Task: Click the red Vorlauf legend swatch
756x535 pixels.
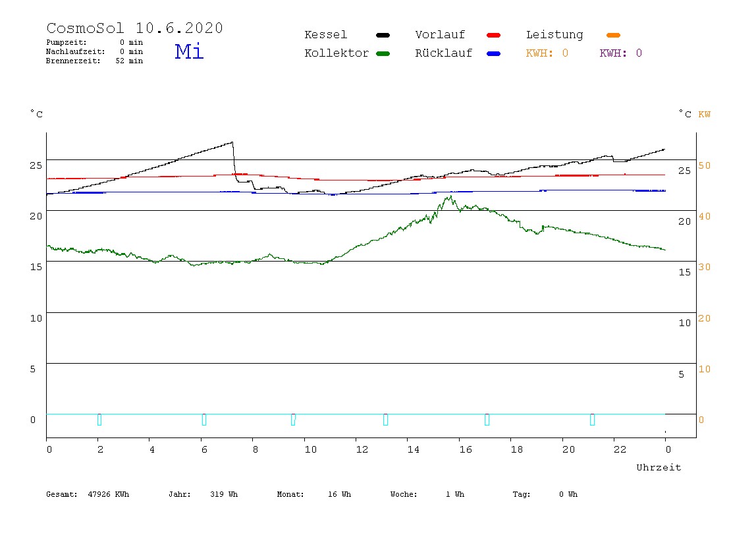Action: point(494,35)
